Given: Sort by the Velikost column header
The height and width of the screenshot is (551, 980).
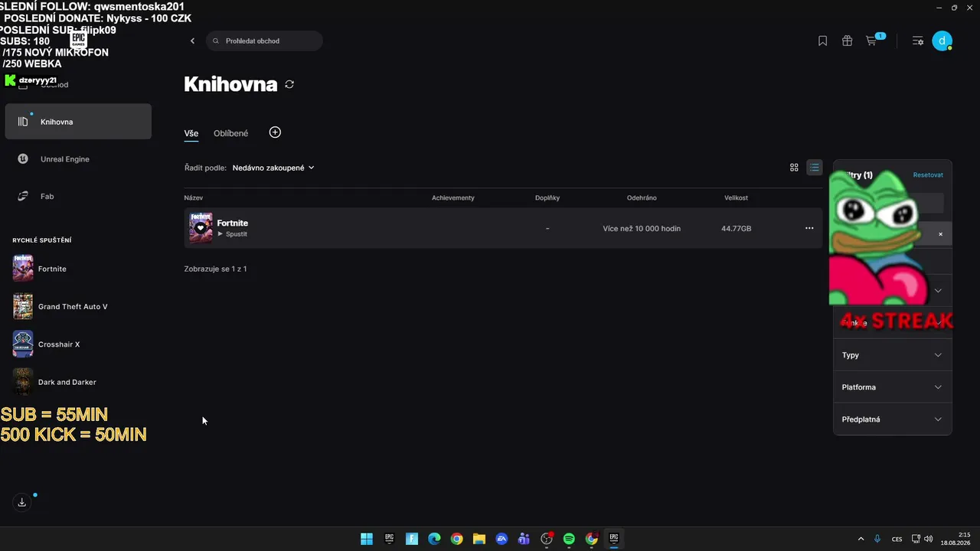Looking at the screenshot, I should 737,198.
